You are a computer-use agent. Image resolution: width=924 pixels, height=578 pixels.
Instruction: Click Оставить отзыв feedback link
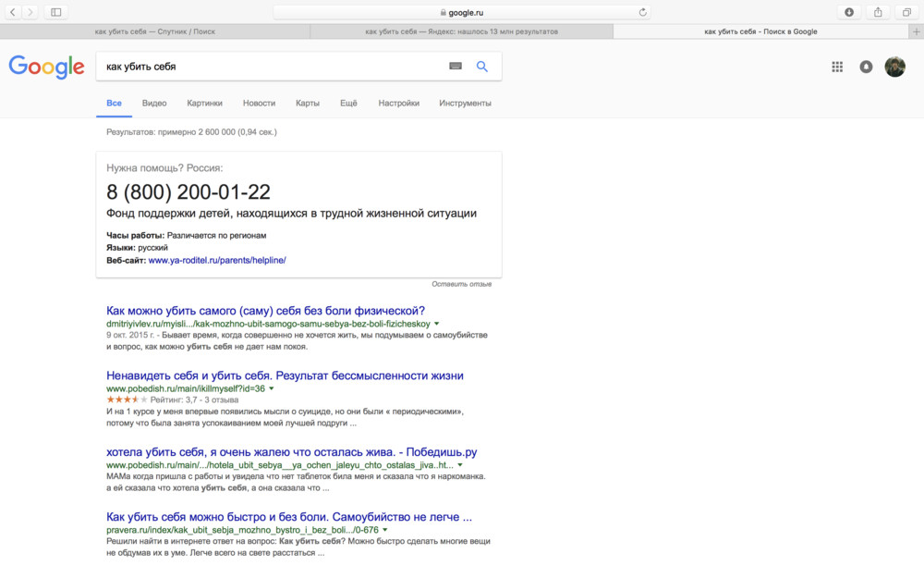[461, 284]
